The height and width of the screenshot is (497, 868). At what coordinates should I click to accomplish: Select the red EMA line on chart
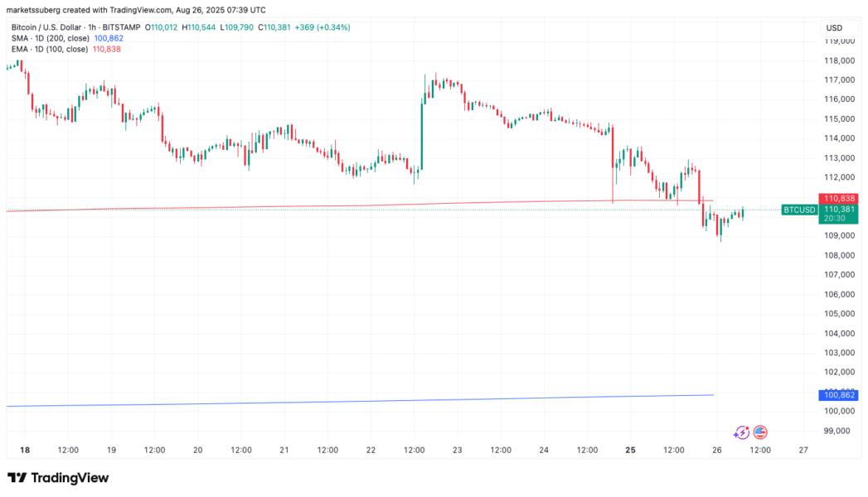[332, 205]
